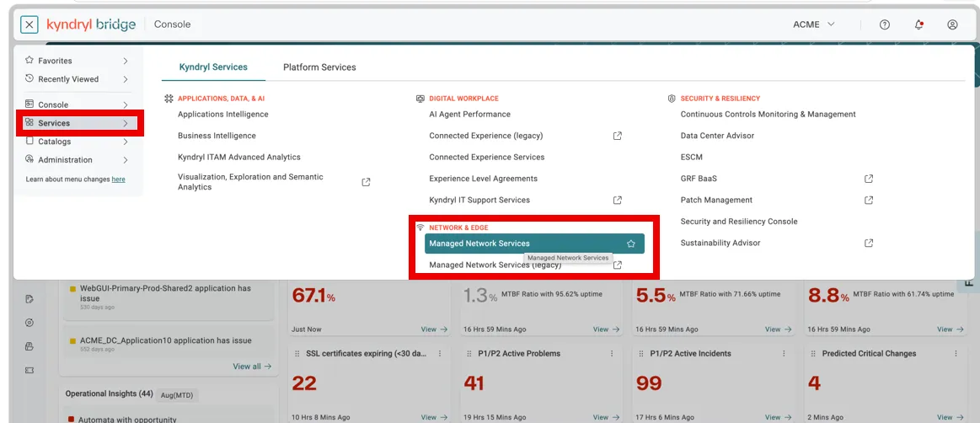The width and height of the screenshot is (980, 423).
Task: Click the Kyndryl Bridge logo
Action: (x=91, y=24)
